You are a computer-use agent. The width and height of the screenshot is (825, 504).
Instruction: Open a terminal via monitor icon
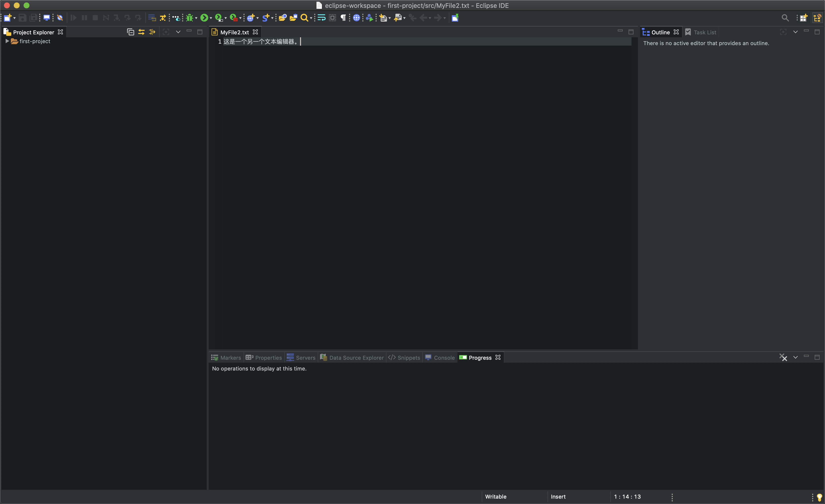pyautogui.click(x=47, y=18)
